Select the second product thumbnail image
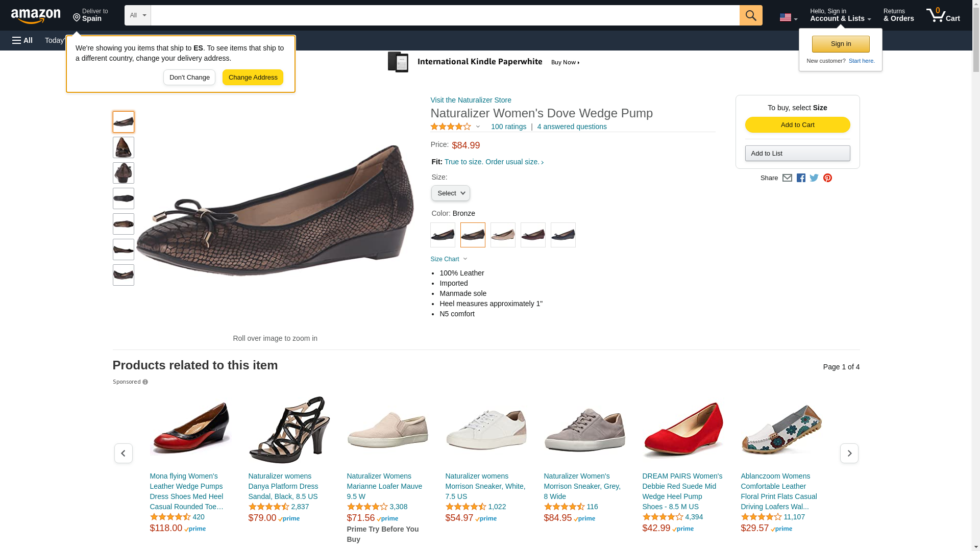The width and height of the screenshot is (980, 551). pos(124,147)
